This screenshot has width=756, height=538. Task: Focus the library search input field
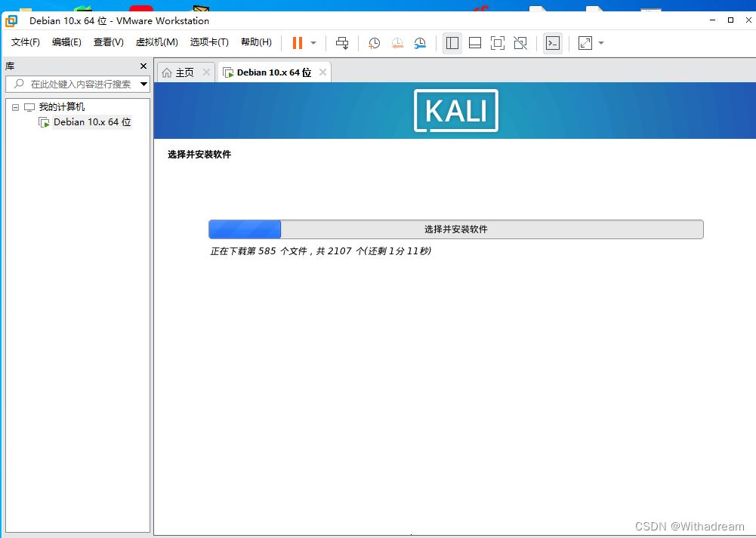click(x=77, y=85)
